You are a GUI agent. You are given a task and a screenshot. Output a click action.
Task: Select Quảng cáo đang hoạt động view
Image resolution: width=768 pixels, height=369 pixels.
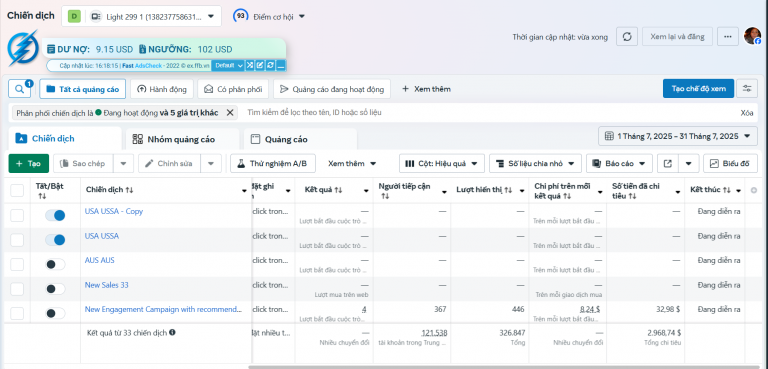tap(332, 89)
